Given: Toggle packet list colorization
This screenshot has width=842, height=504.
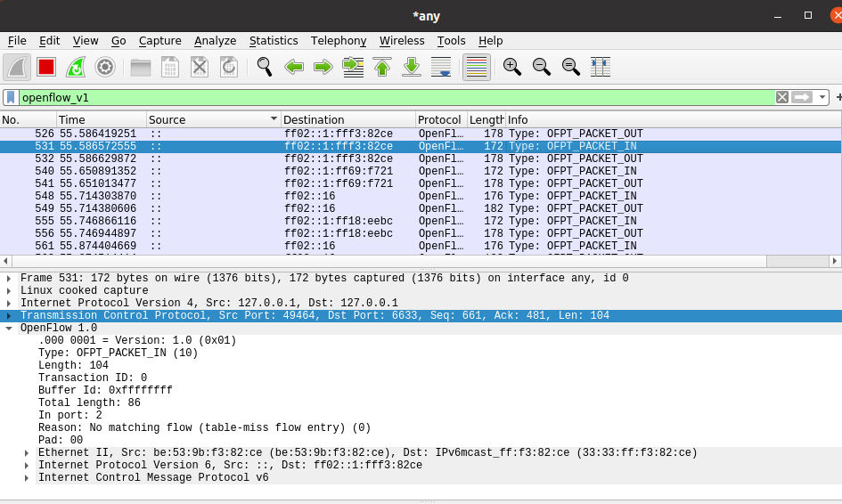Looking at the screenshot, I should pyautogui.click(x=477, y=67).
